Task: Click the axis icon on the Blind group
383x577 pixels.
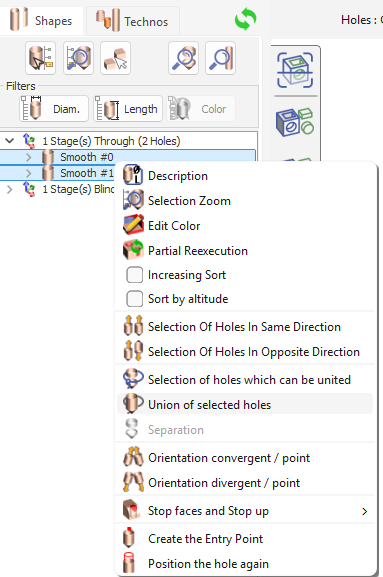Action: pos(29,189)
